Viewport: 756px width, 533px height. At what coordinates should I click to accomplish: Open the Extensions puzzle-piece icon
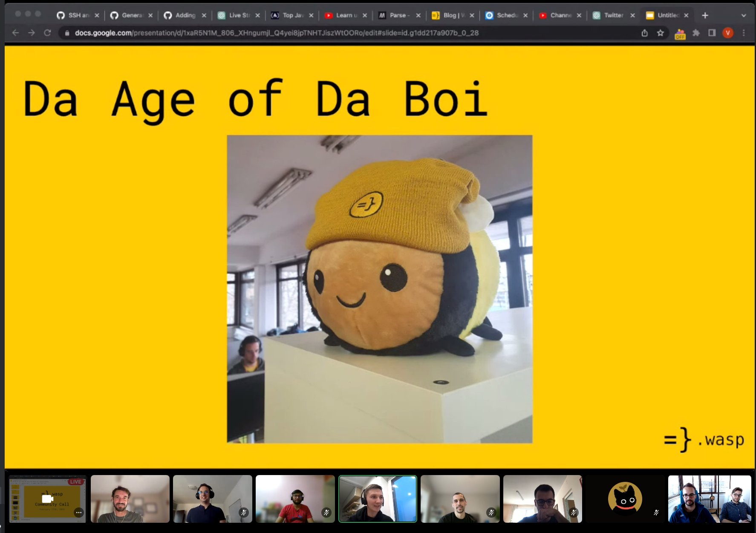click(696, 33)
